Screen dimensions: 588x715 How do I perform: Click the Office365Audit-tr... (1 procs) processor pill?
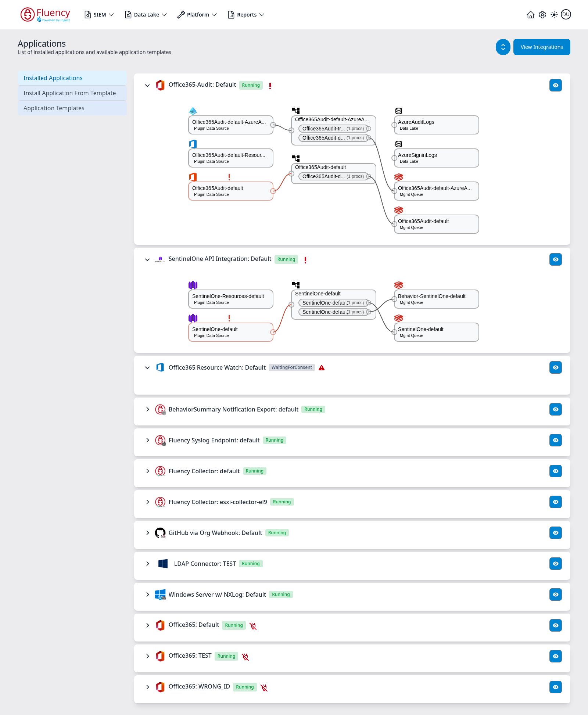pos(334,129)
